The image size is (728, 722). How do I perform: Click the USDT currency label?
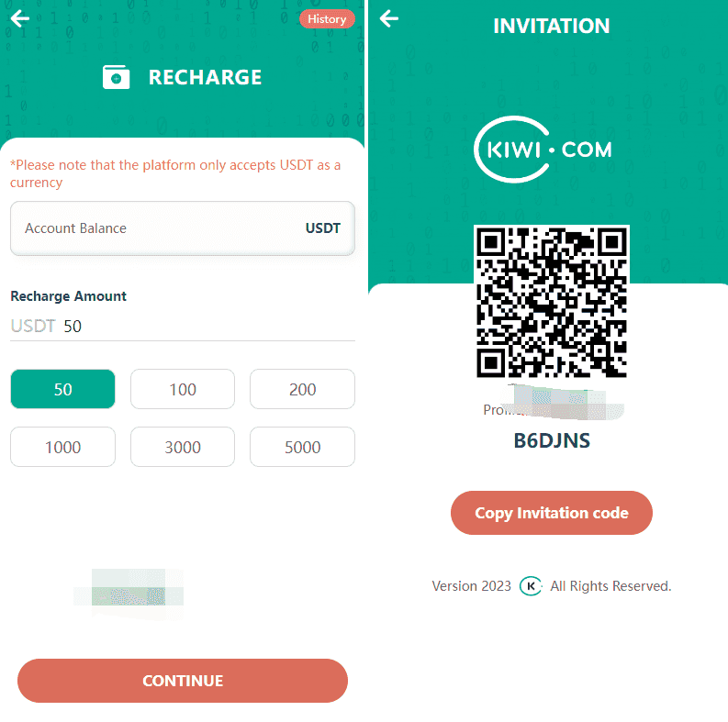point(323,228)
